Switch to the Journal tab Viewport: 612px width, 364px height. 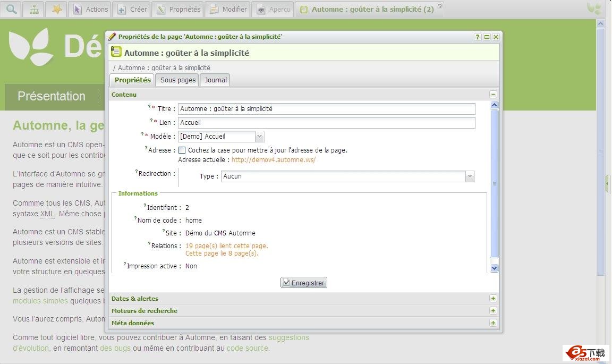click(216, 80)
